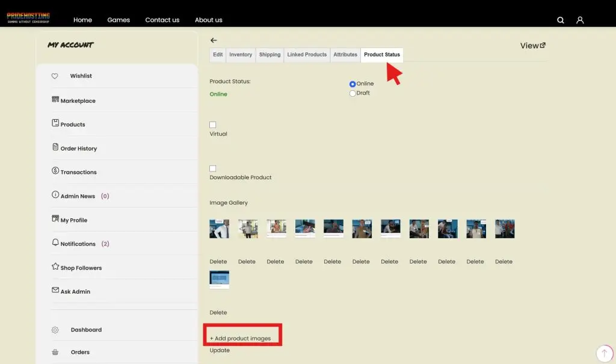The width and height of the screenshot is (616, 364).
Task: Click the Marketplace store icon in sidebar
Action: click(x=55, y=100)
